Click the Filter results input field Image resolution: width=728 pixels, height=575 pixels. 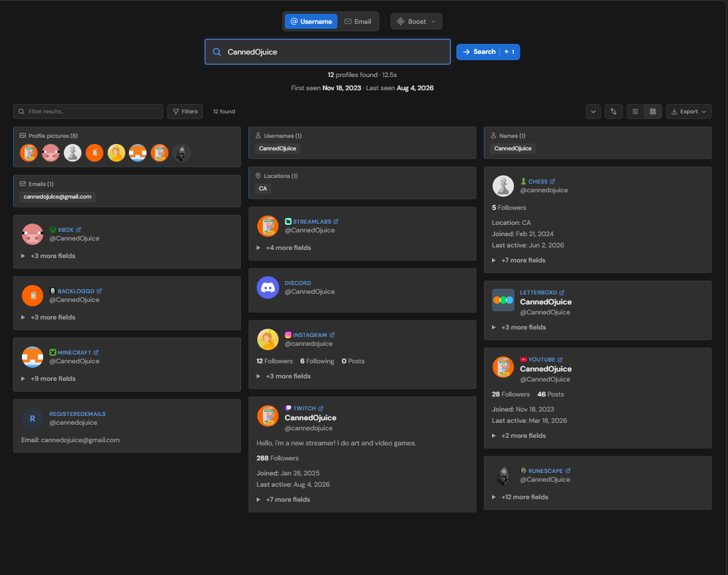click(x=88, y=111)
